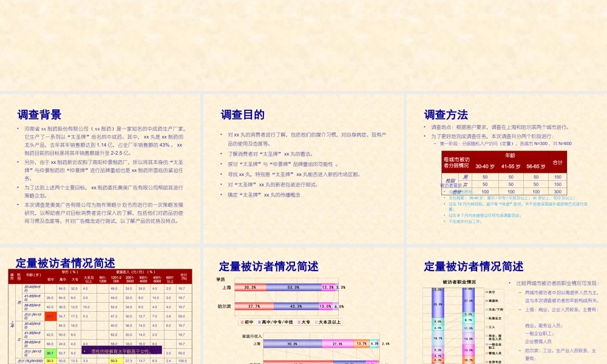Click the 管理人员 legend icon
This screenshot has width=607, height=364.
click(486, 352)
